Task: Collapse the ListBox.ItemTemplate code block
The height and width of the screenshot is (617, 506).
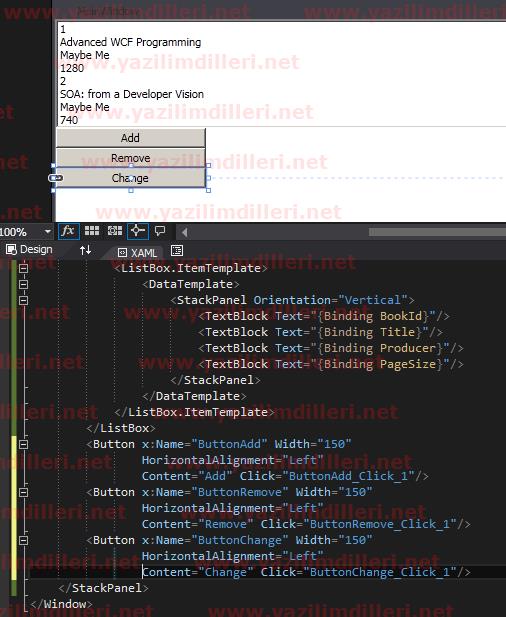Action: (24, 268)
